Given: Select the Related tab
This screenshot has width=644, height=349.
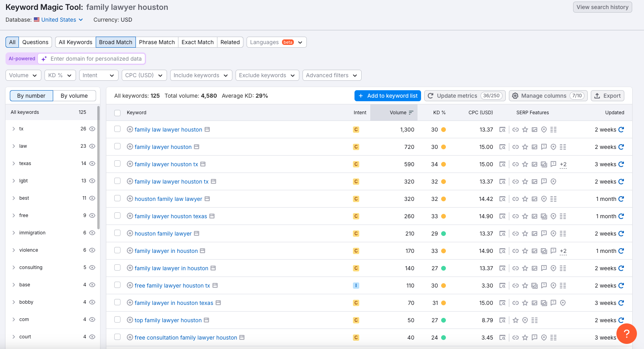Looking at the screenshot, I should (230, 42).
